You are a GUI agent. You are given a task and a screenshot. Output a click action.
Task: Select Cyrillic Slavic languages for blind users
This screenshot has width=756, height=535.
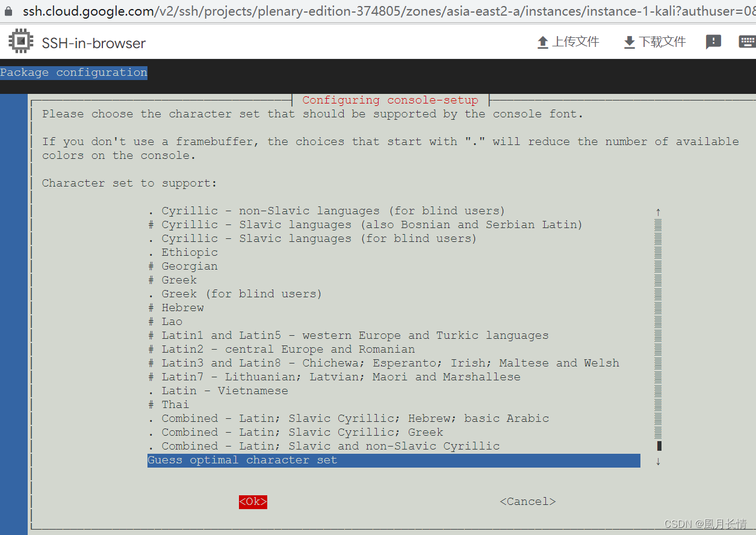(x=312, y=238)
